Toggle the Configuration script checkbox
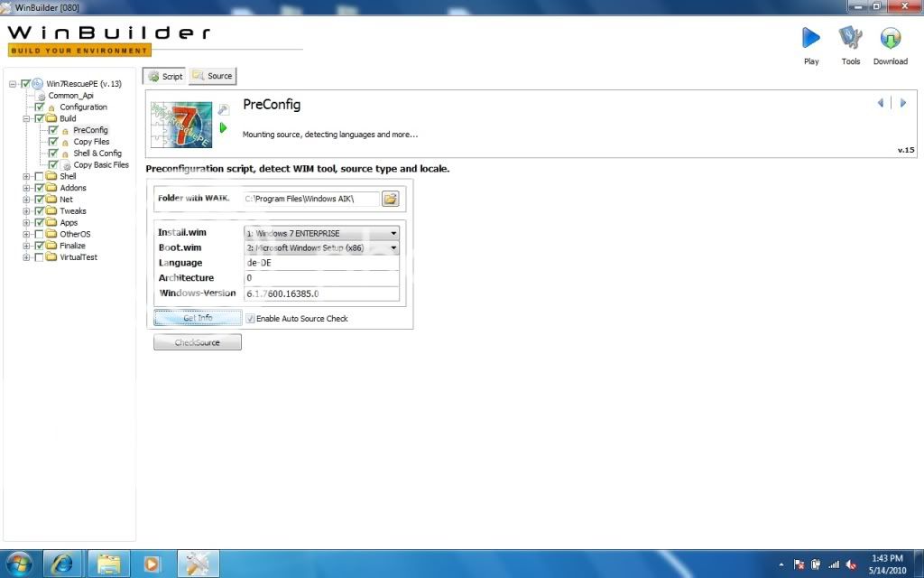This screenshot has height=578, width=924. tap(40, 107)
